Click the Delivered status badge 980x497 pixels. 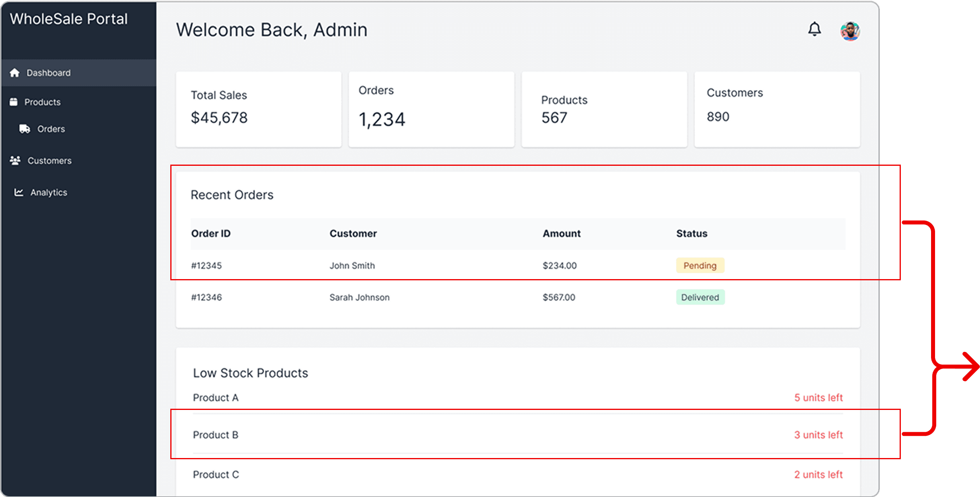click(700, 297)
